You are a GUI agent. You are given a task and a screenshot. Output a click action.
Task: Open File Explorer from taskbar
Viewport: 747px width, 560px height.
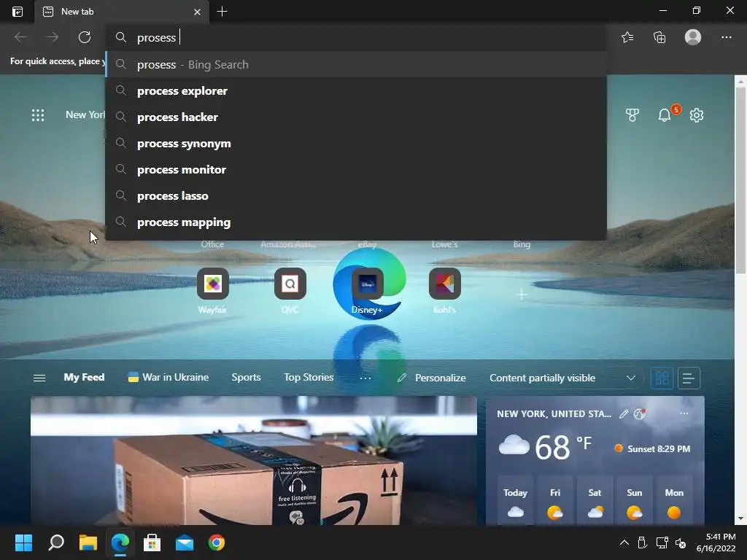pos(88,542)
